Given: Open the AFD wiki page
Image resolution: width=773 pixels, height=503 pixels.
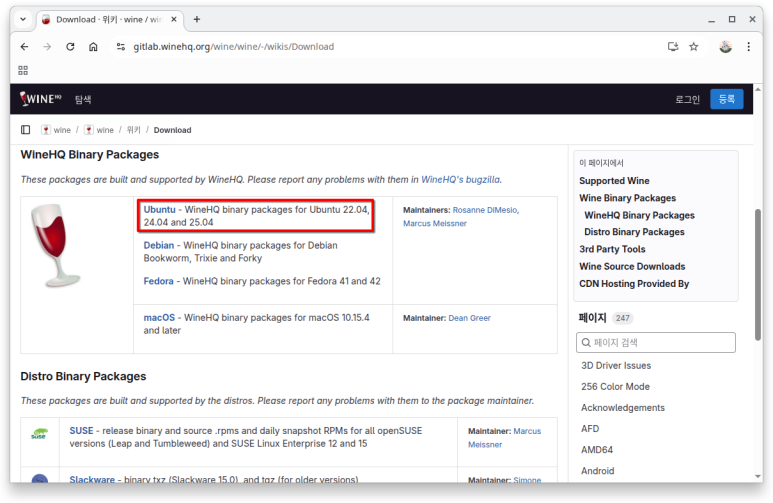Looking at the screenshot, I should coord(590,429).
